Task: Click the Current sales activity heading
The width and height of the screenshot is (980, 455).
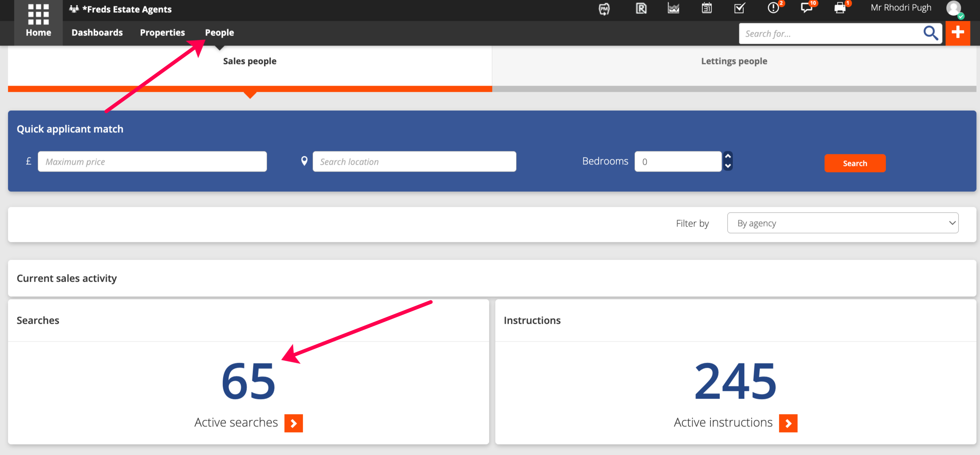Action: (x=67, y=278)
